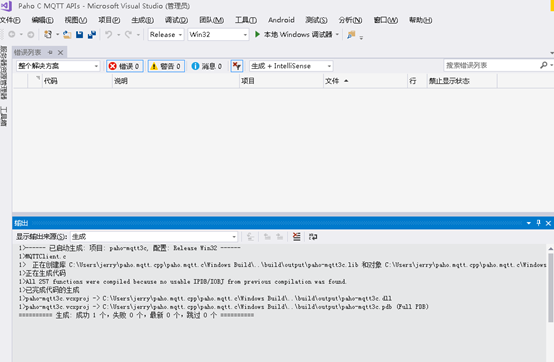Start the local Windows debugger
The height and width of the screenshot is (362, 554).
pyautogui.click(x=293, y=34)
